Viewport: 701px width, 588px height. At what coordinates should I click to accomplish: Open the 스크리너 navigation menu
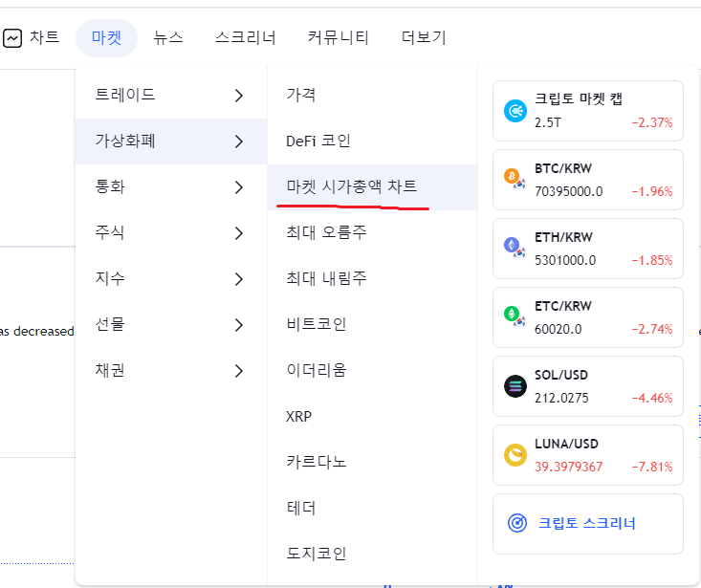246,37
